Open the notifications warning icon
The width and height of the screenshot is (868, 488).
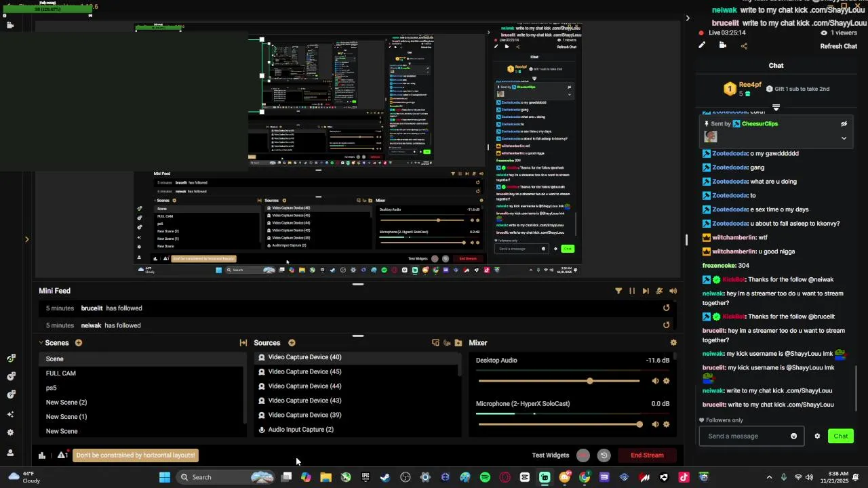click(62, 455)
